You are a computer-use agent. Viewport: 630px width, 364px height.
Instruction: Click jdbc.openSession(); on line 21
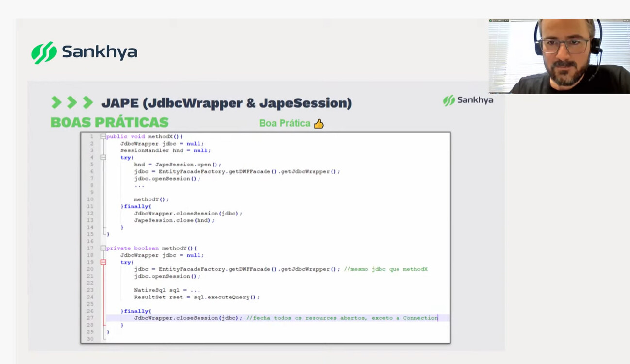pos(167,276)
